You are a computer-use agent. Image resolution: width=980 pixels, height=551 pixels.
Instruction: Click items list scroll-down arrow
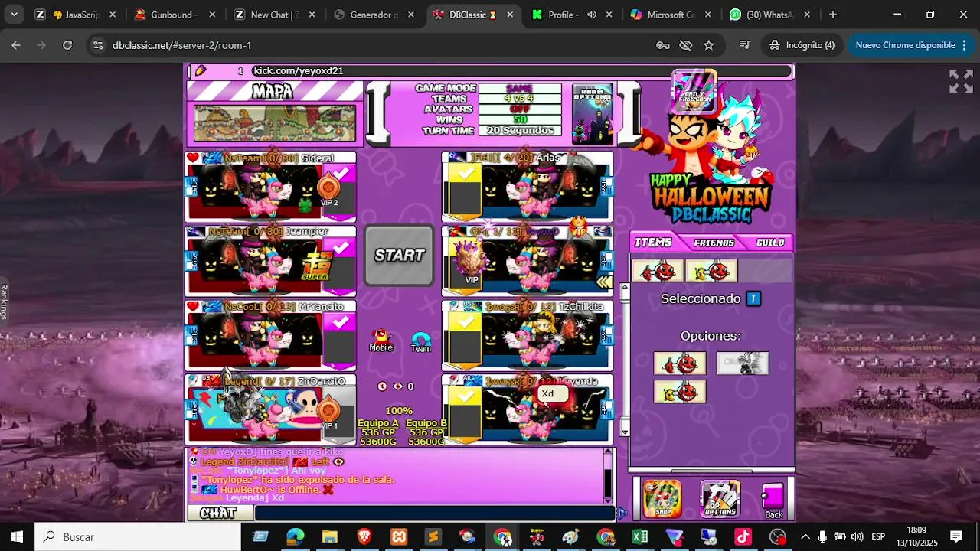(624, 431)
